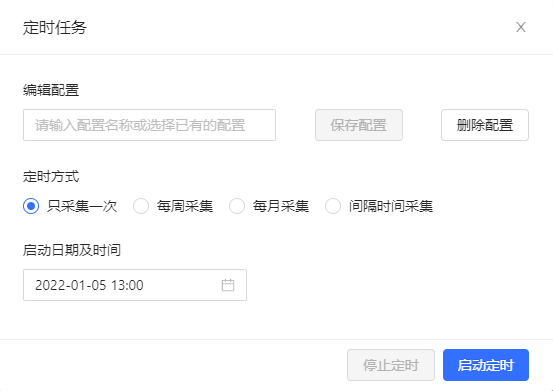Open the 2022-01-05 13:00 date picker field
This screenshot has height=391, width=553.
(135, 285)
